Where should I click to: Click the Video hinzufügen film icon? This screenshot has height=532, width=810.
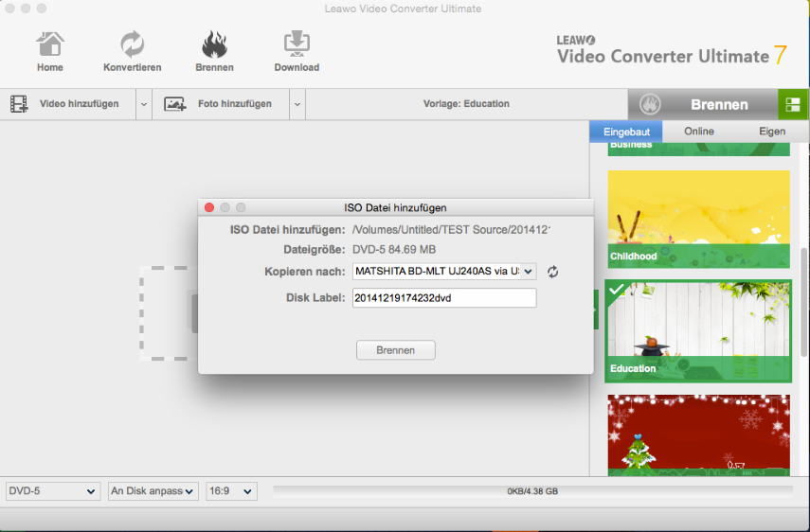(19, 104)
